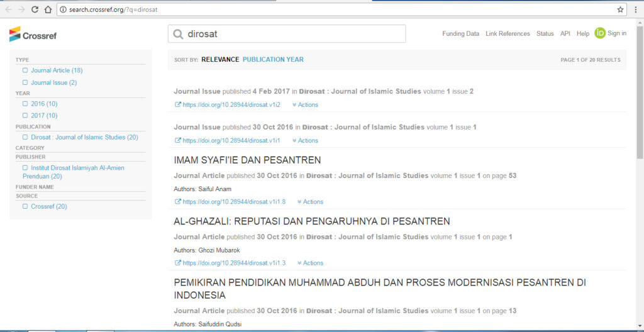Click author name Ghozi Mubarok
644x332 pixels.
click(220, 251)
